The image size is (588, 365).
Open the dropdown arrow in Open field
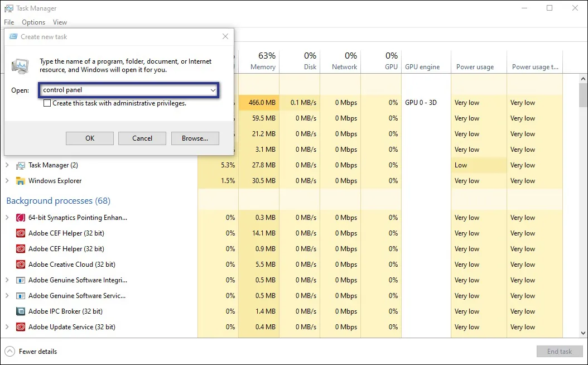coord(213,90)
